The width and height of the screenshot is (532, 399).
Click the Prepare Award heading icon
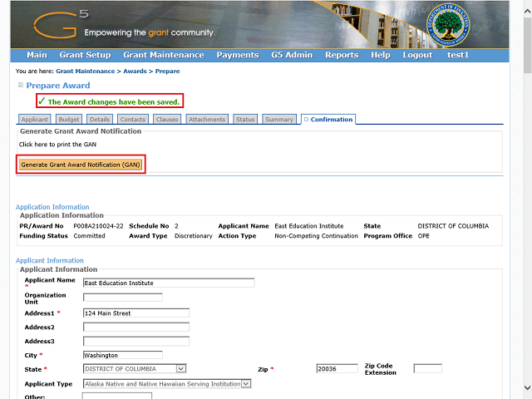(20, 86)
